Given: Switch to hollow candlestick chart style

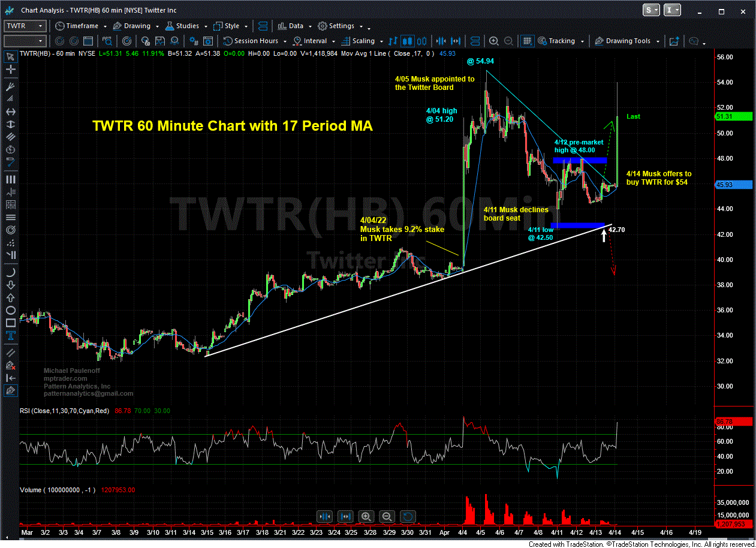Looking at the screenshot, I should pyautogui.click(x=421, y=41).
